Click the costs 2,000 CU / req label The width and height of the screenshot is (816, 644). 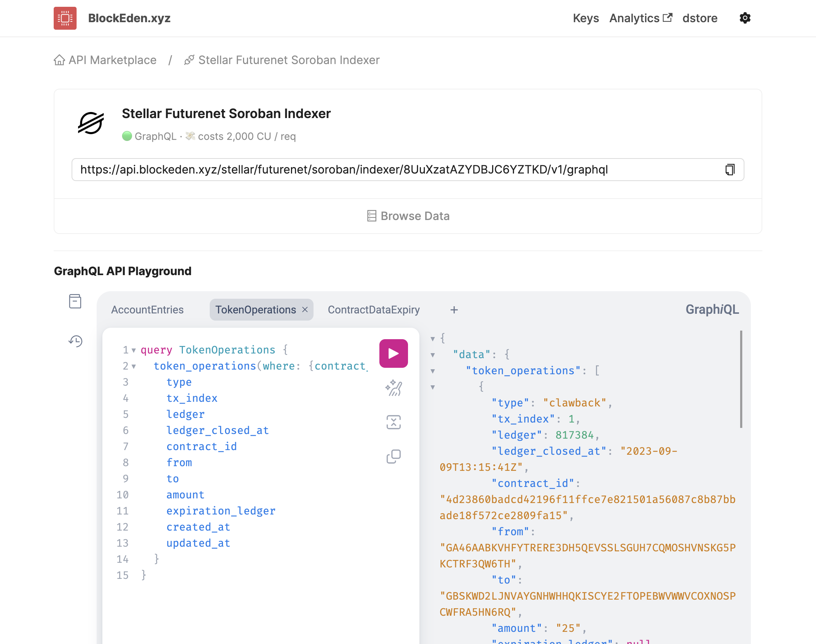[247, 136]
